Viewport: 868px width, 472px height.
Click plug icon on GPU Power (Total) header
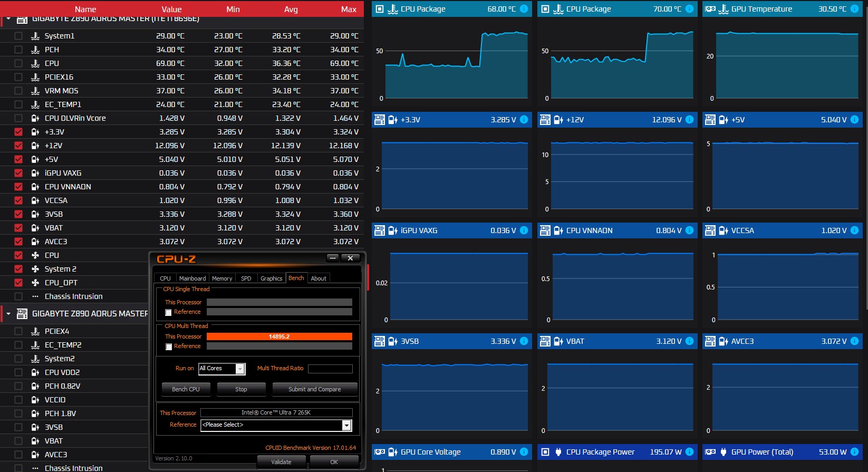tap(724, 452)
